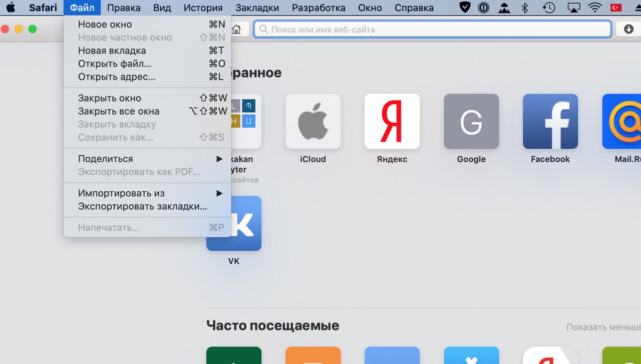Open the orange frequently visited tile
The height and width of the screenshot is (364, 641).
[x=313, y=355]
